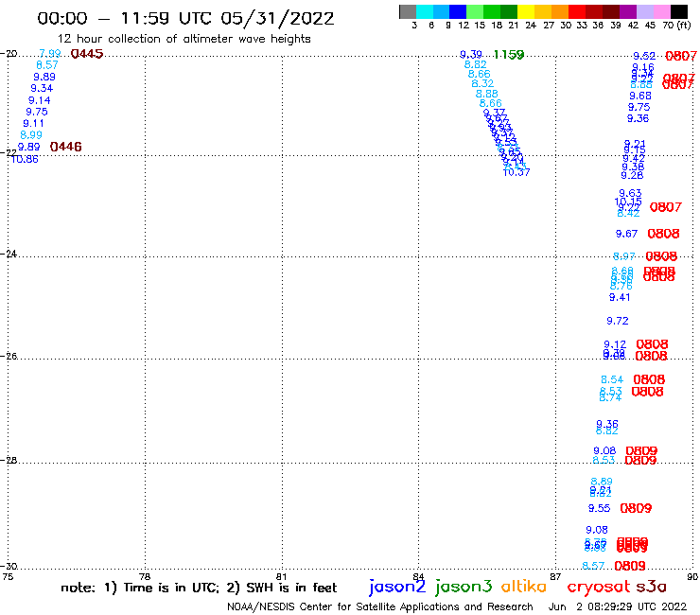
Task: Click the wave height value '9.41'
Action: click(x=620, y=297)
